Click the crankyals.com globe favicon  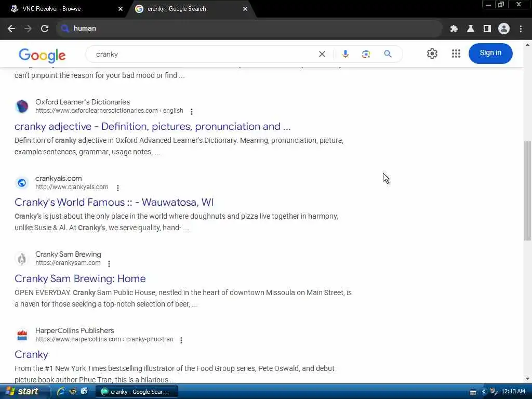[22, 183]
